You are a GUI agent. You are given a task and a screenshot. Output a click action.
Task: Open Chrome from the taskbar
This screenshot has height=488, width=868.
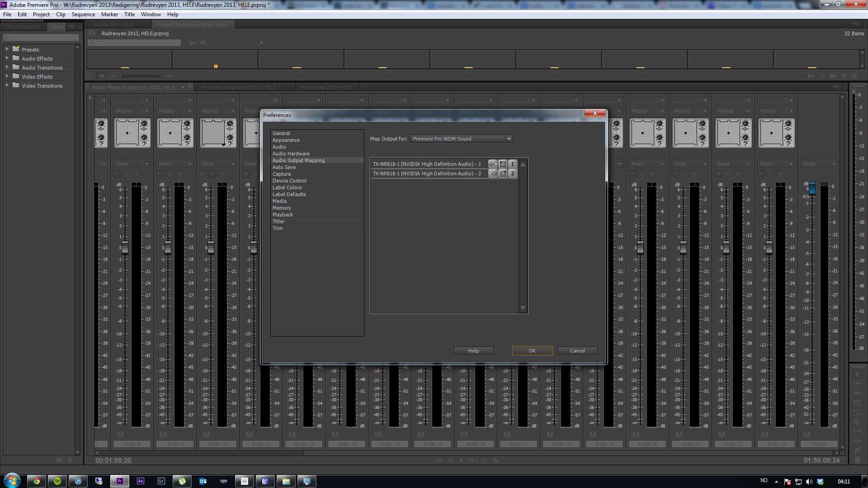pyautogui.click(x=37, y=481)
